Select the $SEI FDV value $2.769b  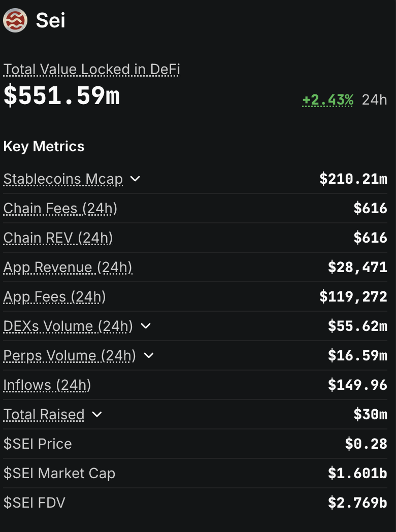point(357,503)
